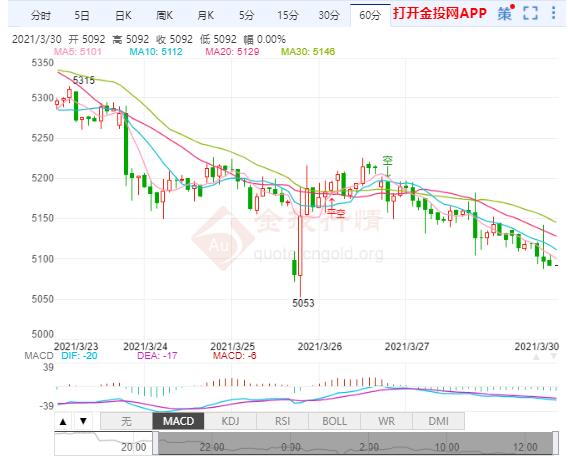This screenshot has width=568, height=456.
Task: Toggle fullscreen chart view icon
Action: click(x=530, y=13)
